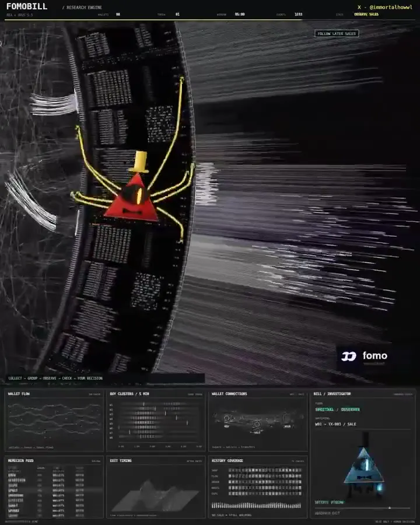420x525 pixels.
Task: Click the red triangle Bill character
Action: pyautogui.click(x=131, y=198)
